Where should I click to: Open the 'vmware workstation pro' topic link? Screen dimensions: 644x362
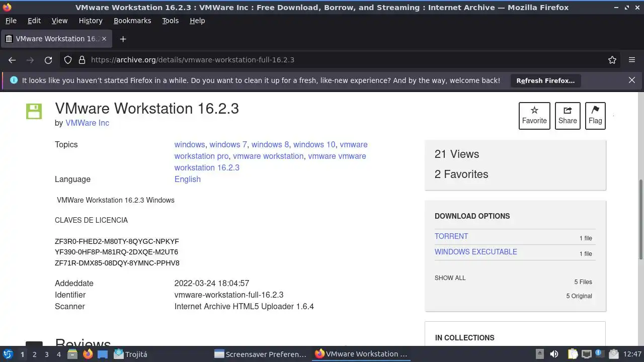(201, 156)
